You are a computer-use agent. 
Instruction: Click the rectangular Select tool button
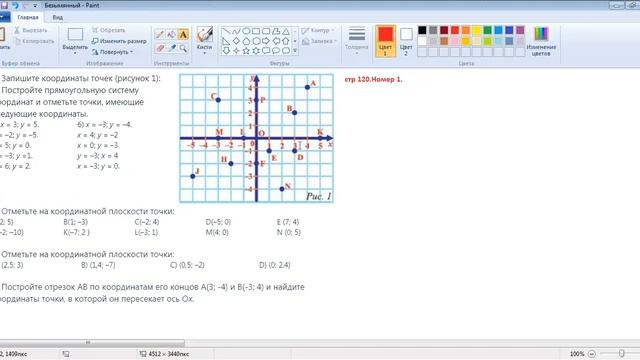pyautogui.click(x=75, y=34)
